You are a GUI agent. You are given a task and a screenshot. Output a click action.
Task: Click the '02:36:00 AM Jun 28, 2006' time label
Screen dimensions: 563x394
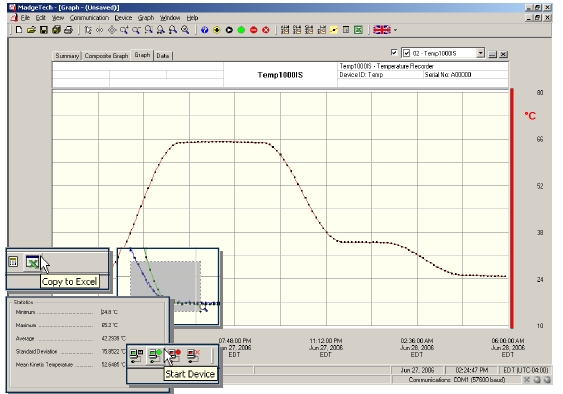click(417, 347)
